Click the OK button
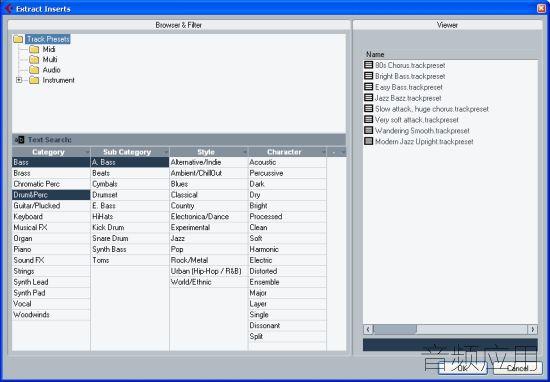Image resolution: width=550 pixels, height=382 pixels. coord(463,368)
